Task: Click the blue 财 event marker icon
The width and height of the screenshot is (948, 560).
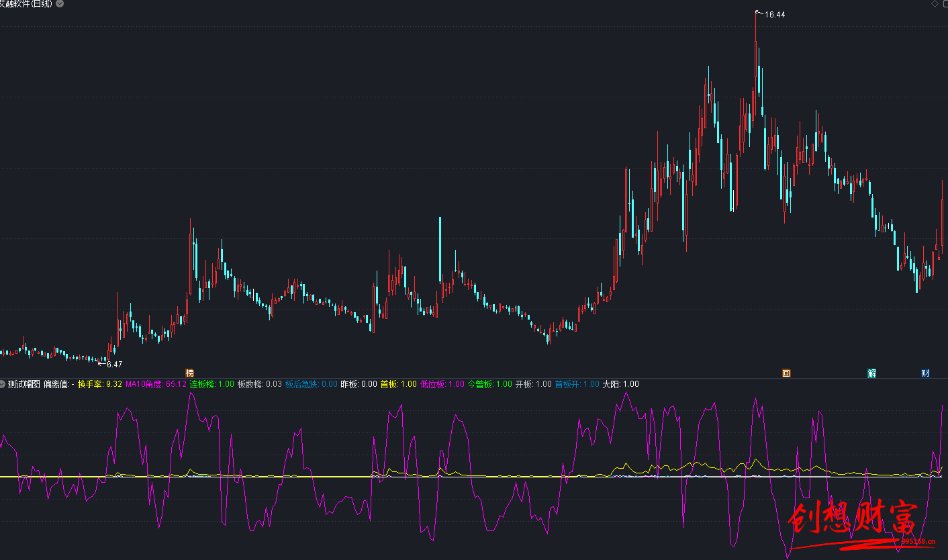Action: 925,373
